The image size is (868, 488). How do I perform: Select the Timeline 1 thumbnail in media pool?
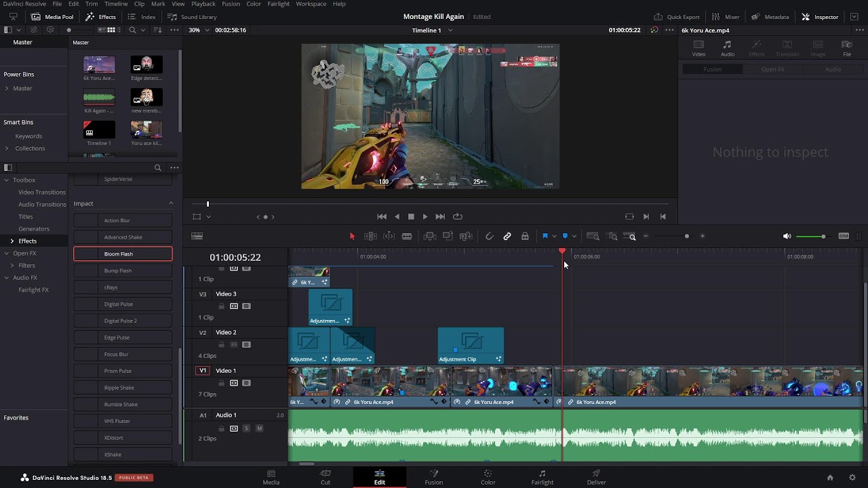[99, 129]
